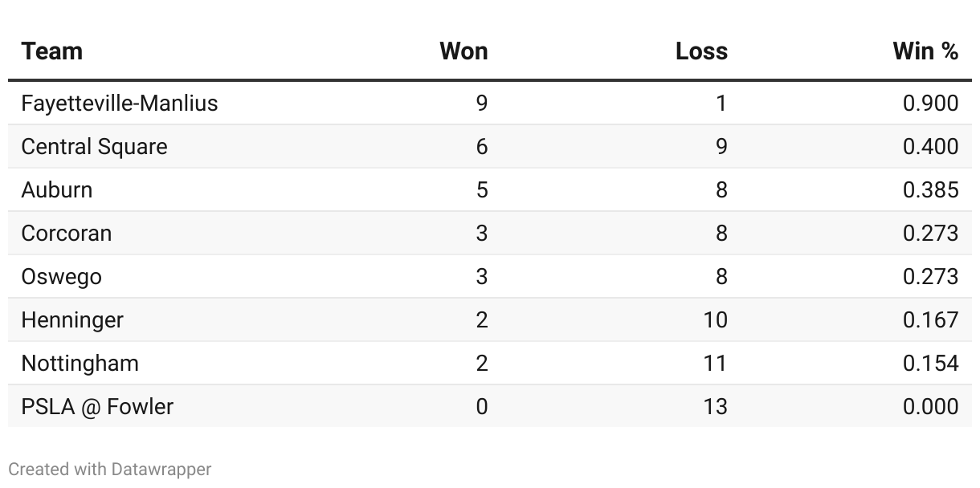Click the Corcoran row label
This screenshot has height=488, width=980.
click(x=67, y=234)
